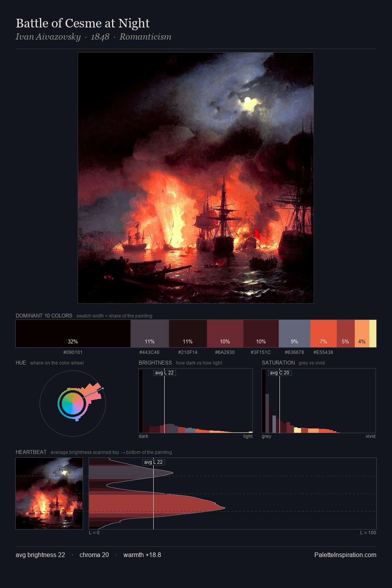This screenshot has width=392, height=588.
Task: Click 'chroma 20' in footer
Action: (94, 555)
